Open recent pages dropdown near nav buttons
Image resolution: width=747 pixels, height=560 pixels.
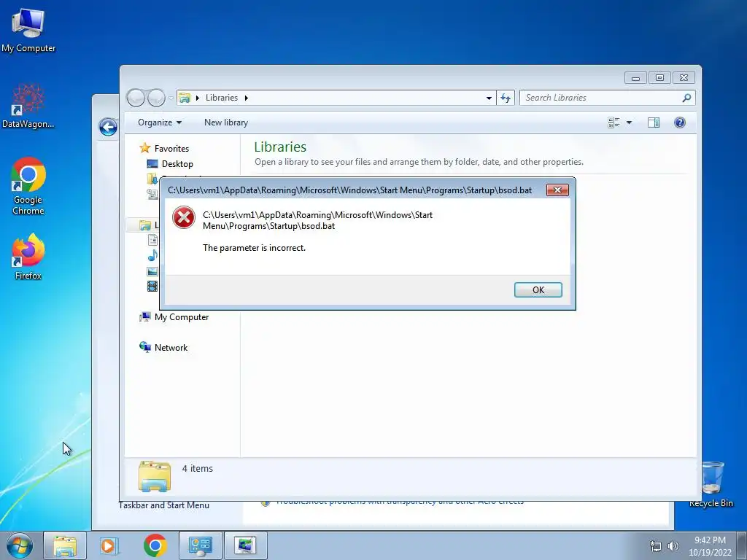click(171, 98)
